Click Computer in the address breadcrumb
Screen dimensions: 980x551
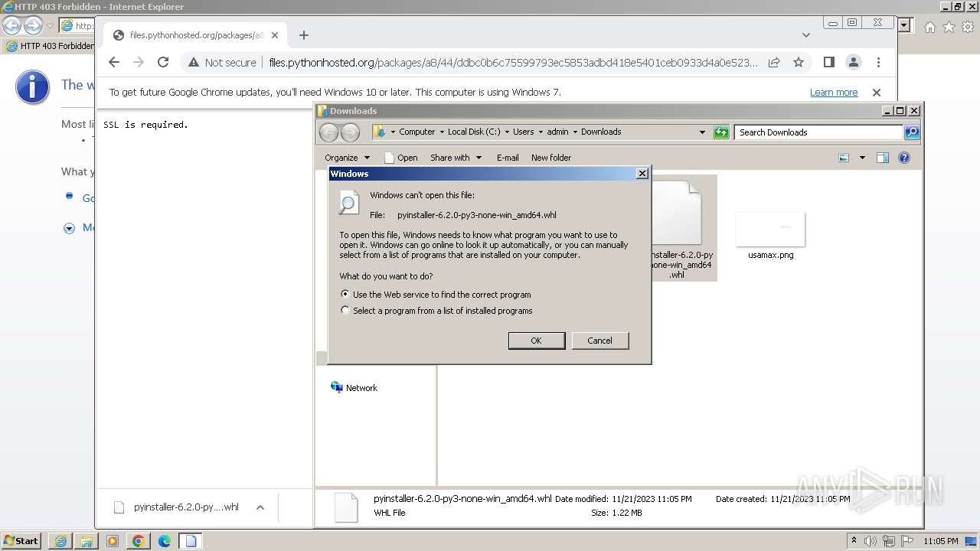(x=416, y=132)
